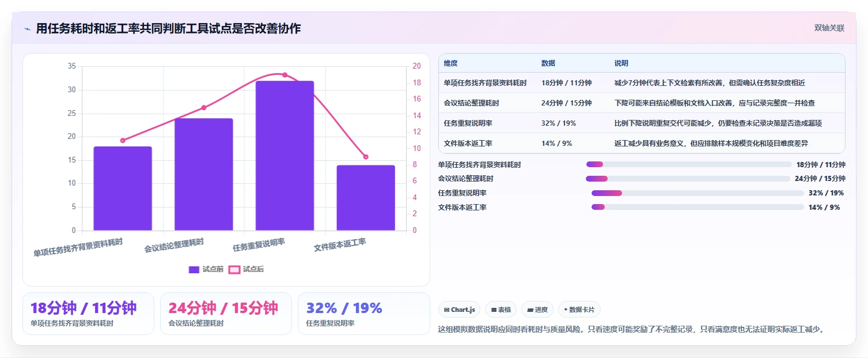
Task: Click the 进度 tag chip
Action: click(x=537, y=310)
